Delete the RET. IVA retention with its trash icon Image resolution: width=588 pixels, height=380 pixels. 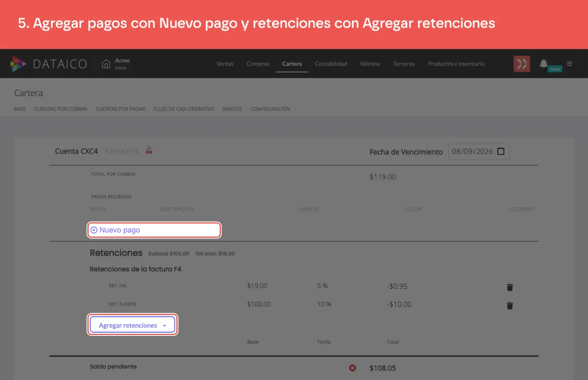pos(509,287)
